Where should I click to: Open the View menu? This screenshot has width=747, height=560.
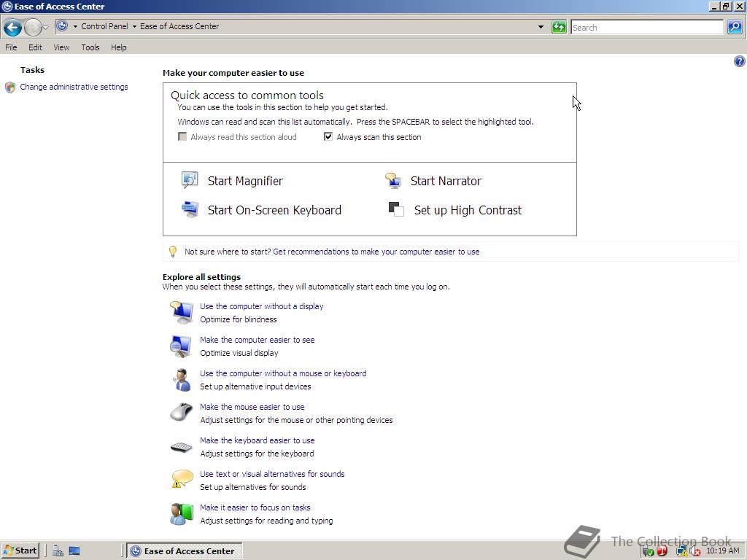coord(61,47)
